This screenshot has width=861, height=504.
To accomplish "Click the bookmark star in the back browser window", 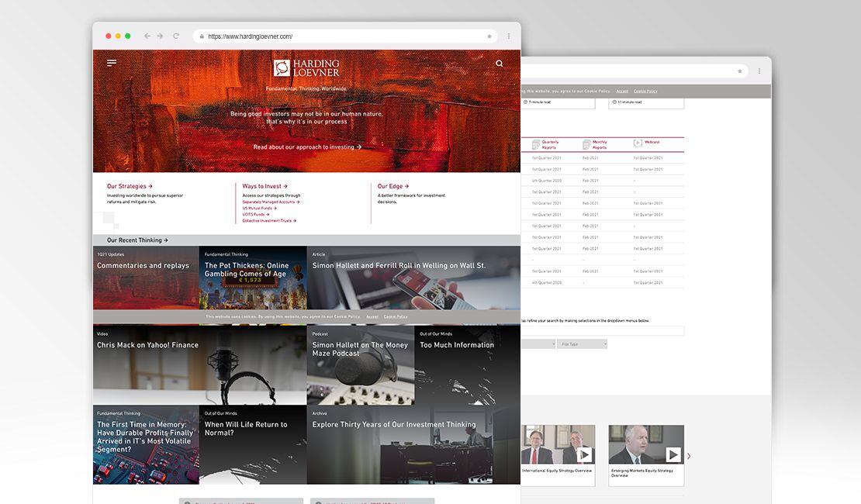I will pyautogui.click(x=740, y=71).
